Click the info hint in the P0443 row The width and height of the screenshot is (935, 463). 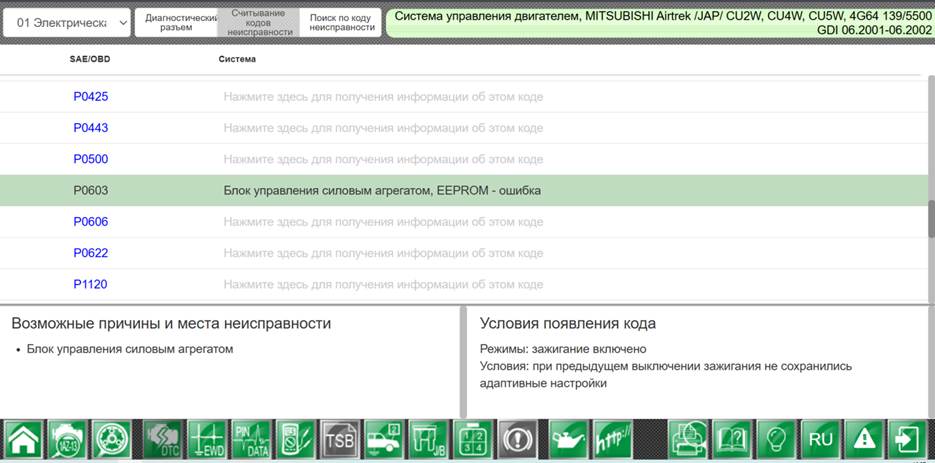pyautogui.click(x=383, y=128)
